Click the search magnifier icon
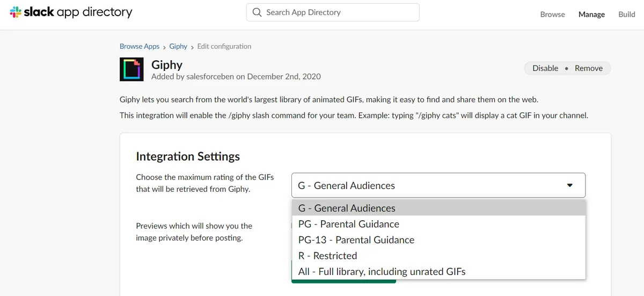The image size is (644, 296). pyautogui.click(x=257, y=12)
